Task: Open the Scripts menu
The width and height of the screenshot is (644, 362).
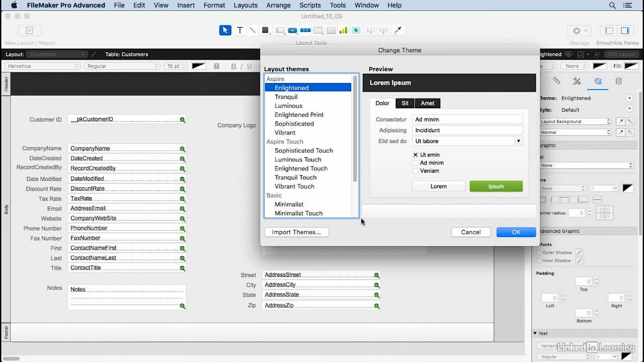Action: click(310, 5)
